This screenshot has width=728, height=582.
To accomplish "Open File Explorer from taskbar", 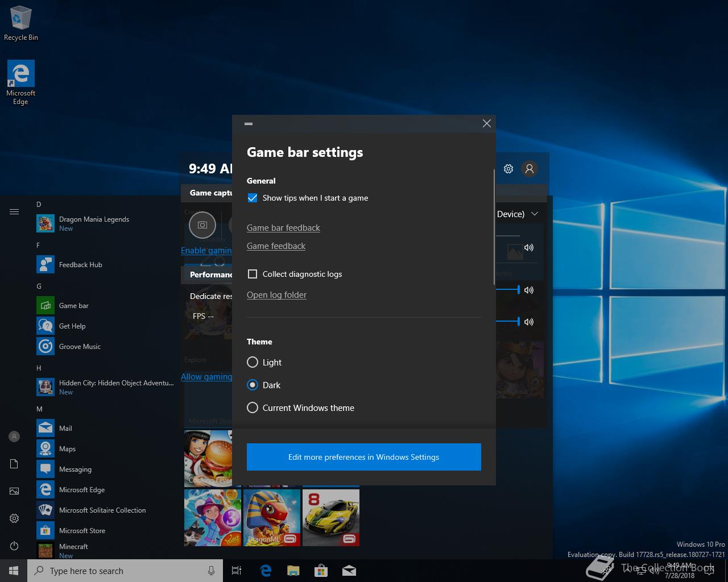I will [293, 571].
